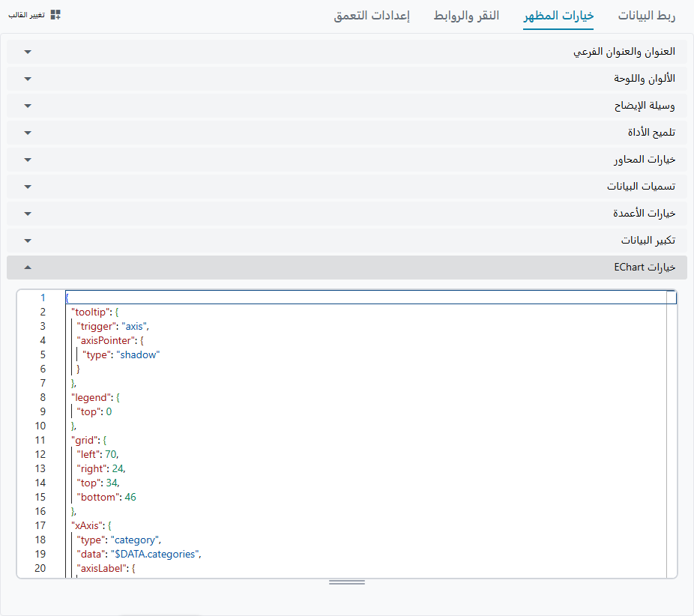694x616 pixels.
Task: Click the editor resize handle below code
Action: pos(347,582)
